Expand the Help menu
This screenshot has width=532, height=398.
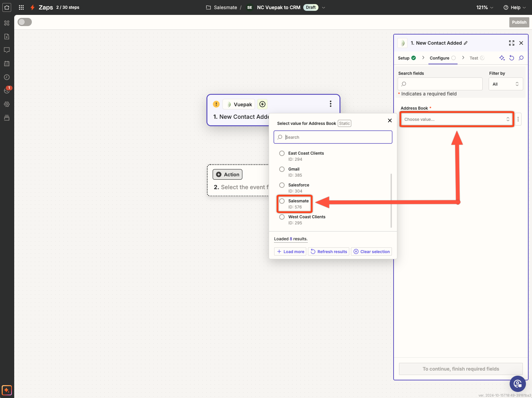(524, 7)
